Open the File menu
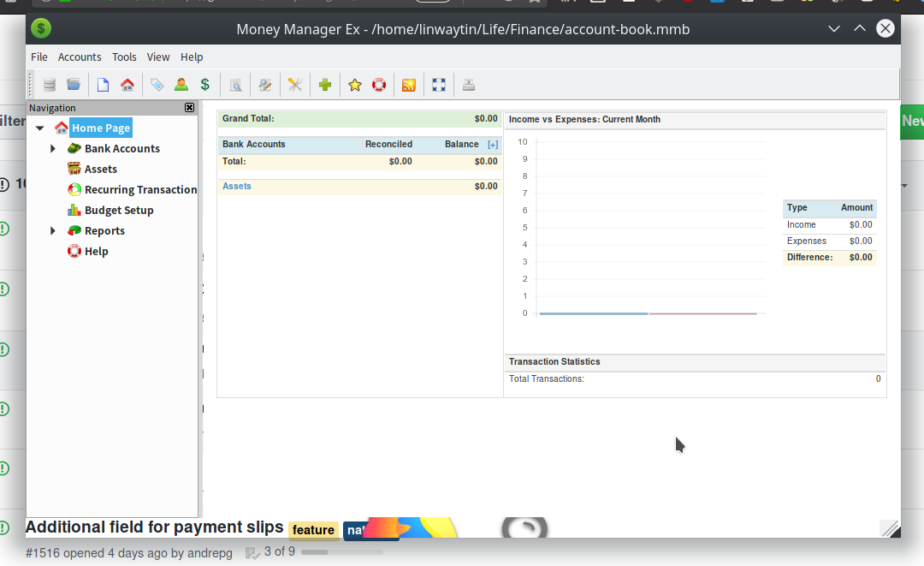The height and width of the screenshot is (566, 924). [x=38, y=57]
